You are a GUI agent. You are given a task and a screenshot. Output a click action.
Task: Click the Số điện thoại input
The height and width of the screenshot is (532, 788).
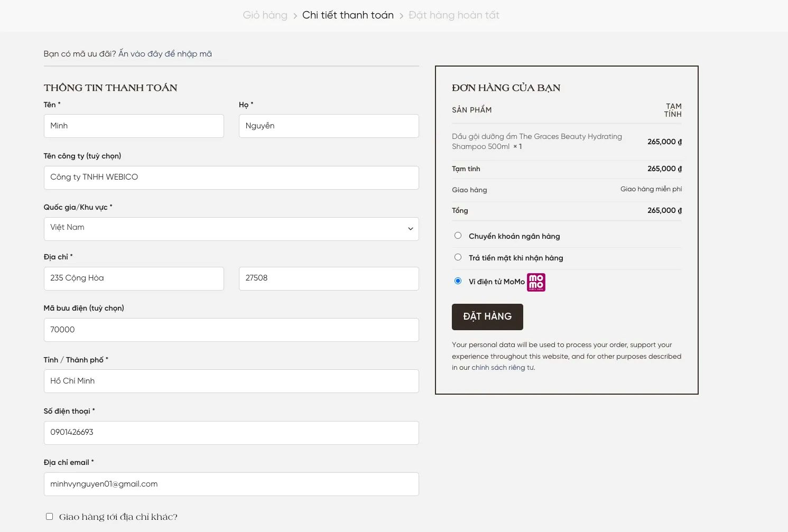point(231,433)
